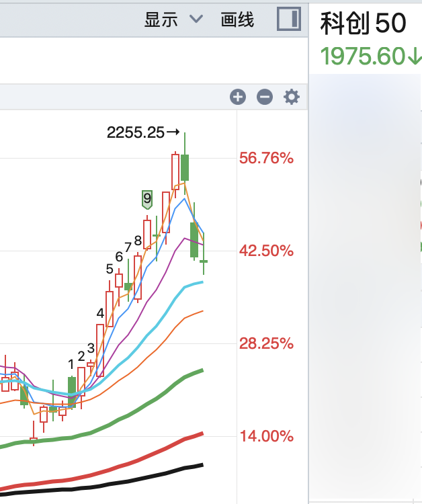Screen dimensions: 422x504
Task: Toggle the side panel layout icon
Action: click(x=289, y=19)
